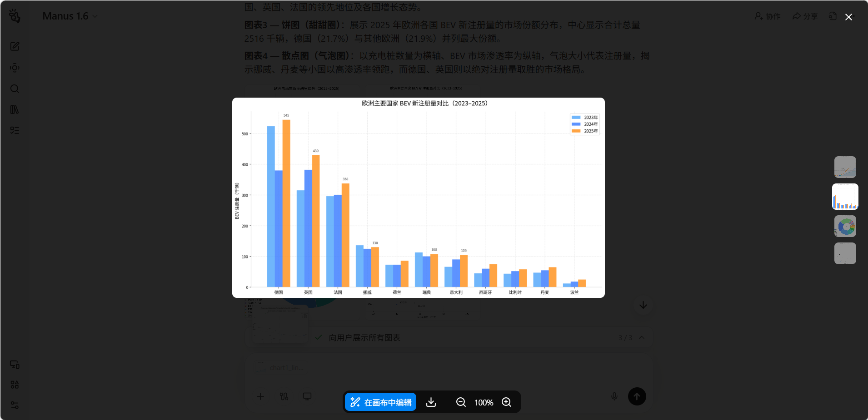
Task: Click the Manus logo icon
Action: pos(15,16)
